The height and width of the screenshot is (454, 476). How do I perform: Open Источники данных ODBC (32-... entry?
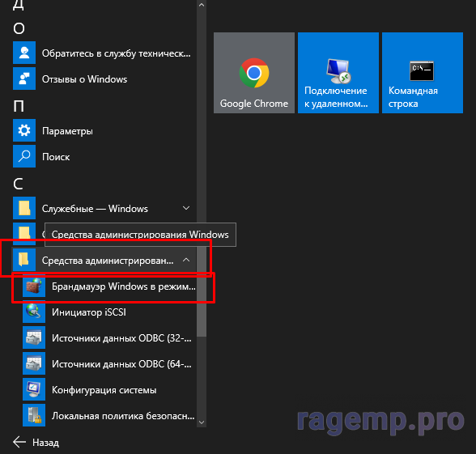121,338
